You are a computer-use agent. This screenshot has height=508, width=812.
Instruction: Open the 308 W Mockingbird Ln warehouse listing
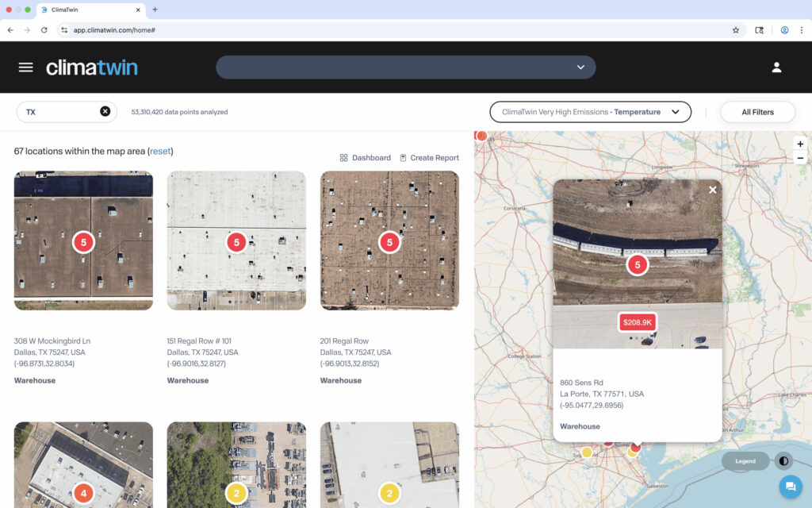[x=83, y=240]
